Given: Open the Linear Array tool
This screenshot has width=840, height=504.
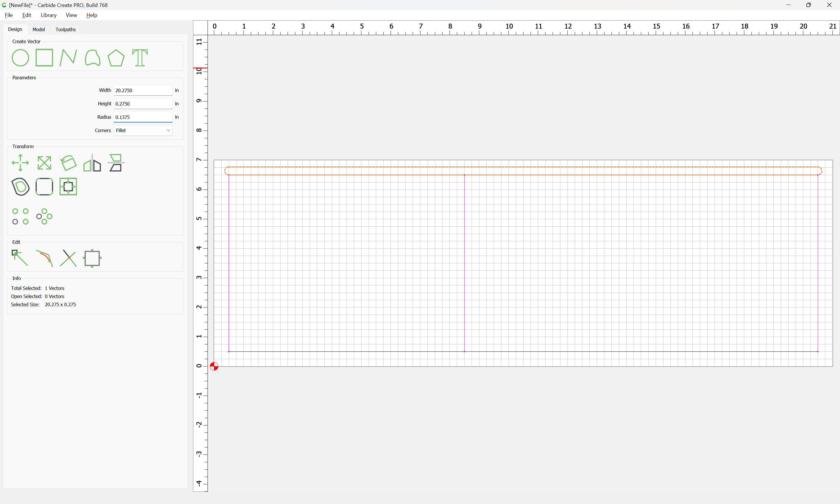Looking at the screenshot, I should tap(20, 216).
